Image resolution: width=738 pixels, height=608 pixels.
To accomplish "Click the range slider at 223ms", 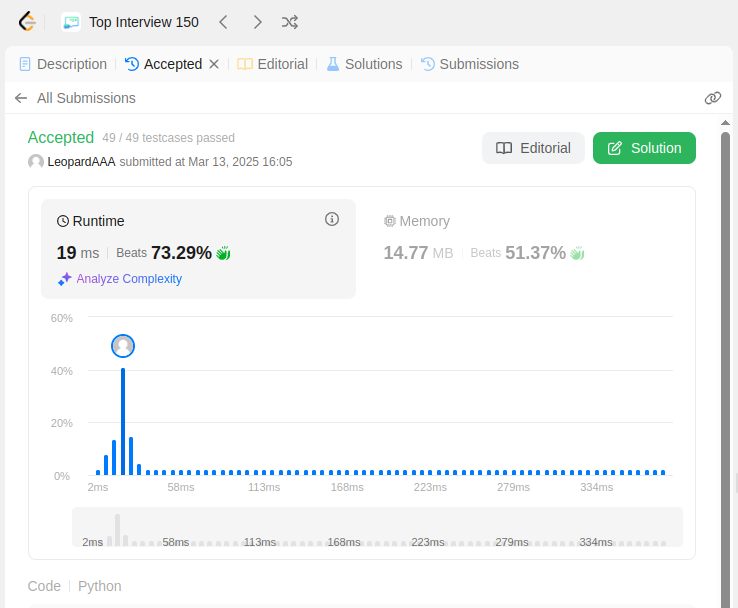I will click(427, 542).
